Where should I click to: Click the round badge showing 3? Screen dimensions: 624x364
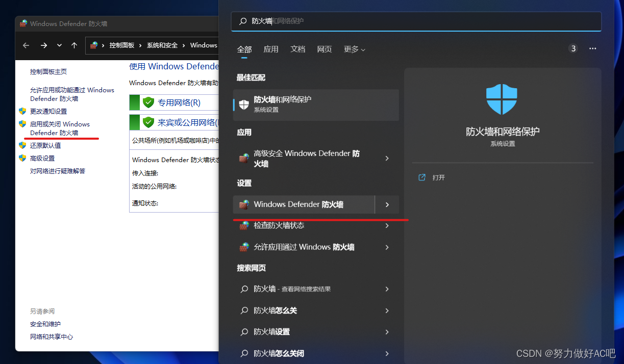[x=573, y=48]
